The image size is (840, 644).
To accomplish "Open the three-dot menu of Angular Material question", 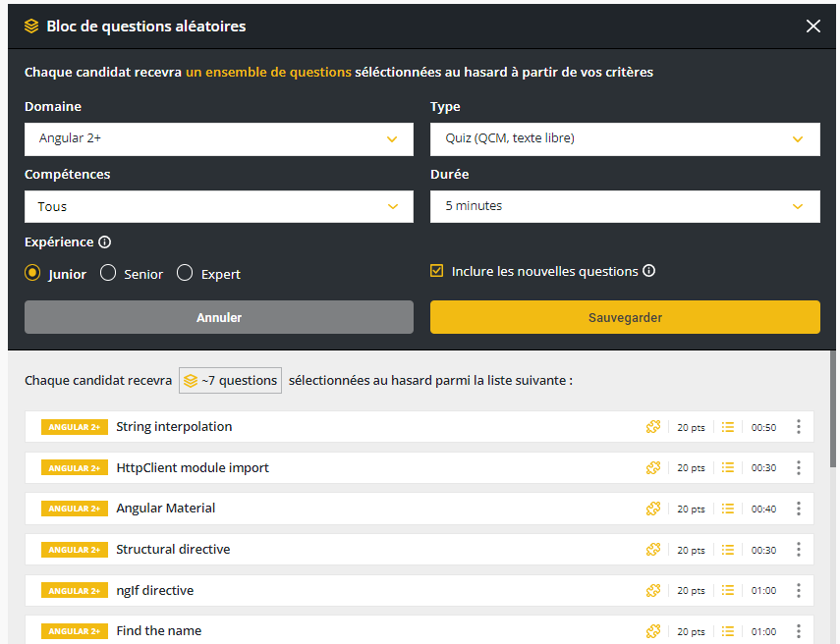I will click(x=799, y=509).
